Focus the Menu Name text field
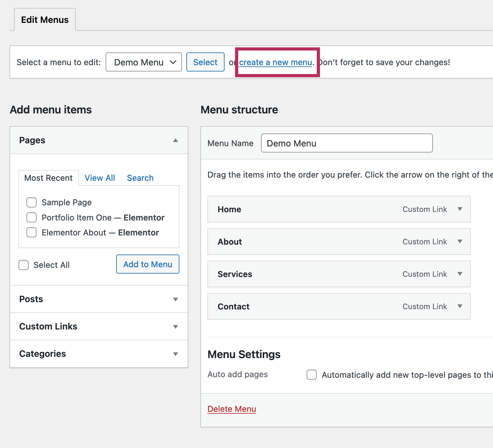The width and height of the screenshot is (493, 448). 347,143
